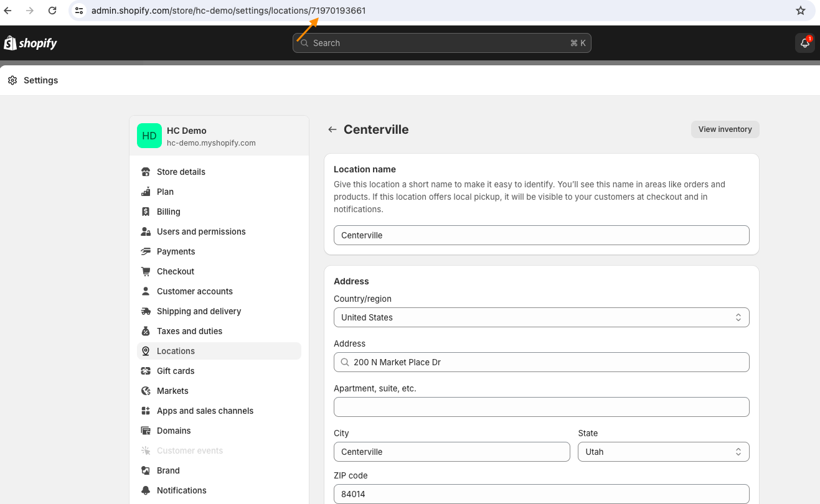Expand the State dropdown showing Utah
The width and height of the screenshot is (820, 504).
click(x=663, y=452)
